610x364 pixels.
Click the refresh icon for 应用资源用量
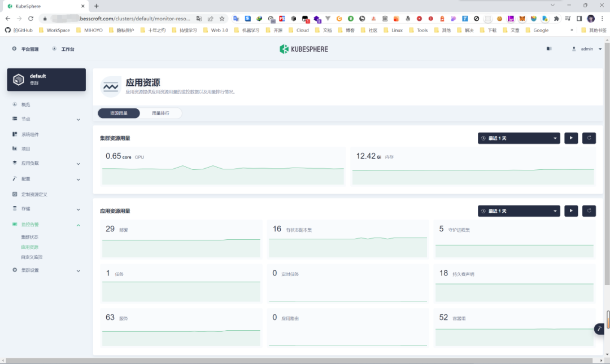coord(589,211)
